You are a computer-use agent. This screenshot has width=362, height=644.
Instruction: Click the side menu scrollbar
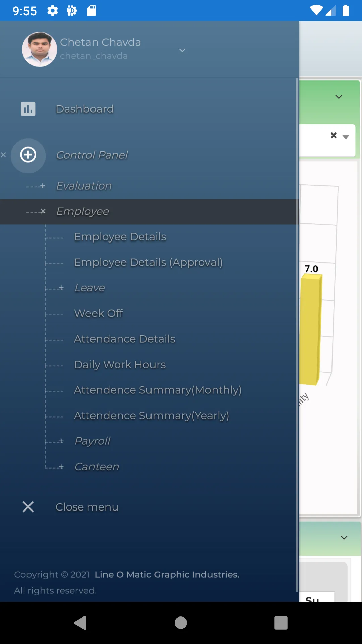(x=297, y=335)
